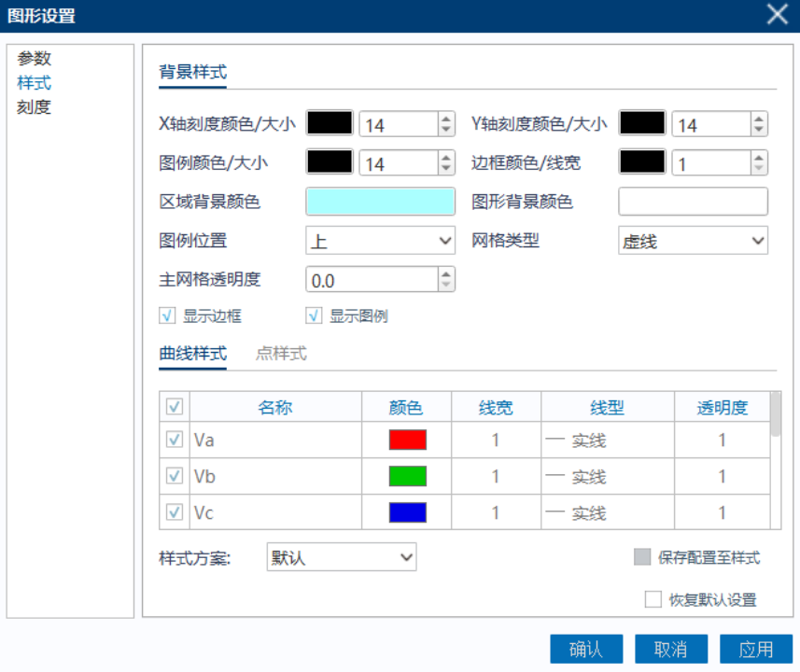Uncheck the Va curve visibility checkbox
Screen dimensions: 800x672
pos(174,440)
